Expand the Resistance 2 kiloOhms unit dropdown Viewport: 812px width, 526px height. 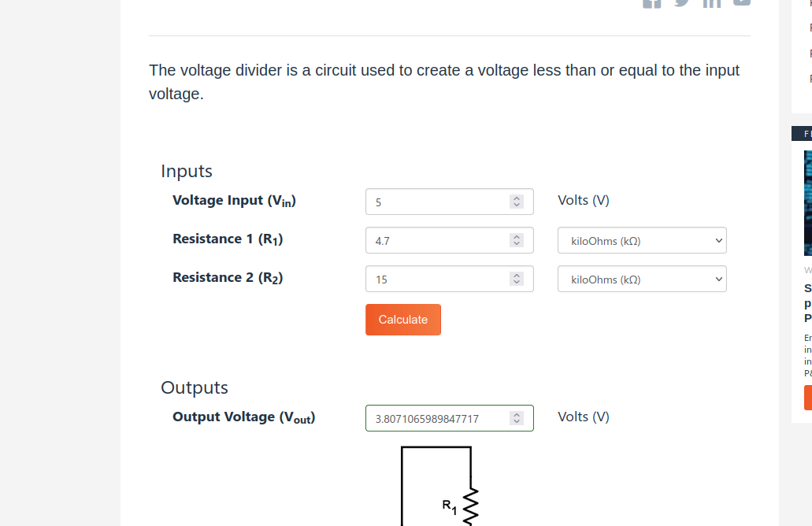pos(642,280)
